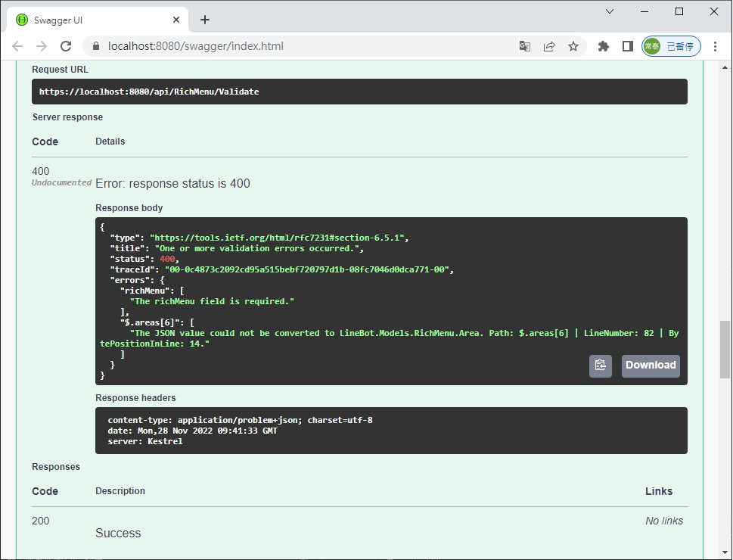Click the '$.areas[6]' error key
The height and width of the screenshot is (560, 733).
(152, 322)
